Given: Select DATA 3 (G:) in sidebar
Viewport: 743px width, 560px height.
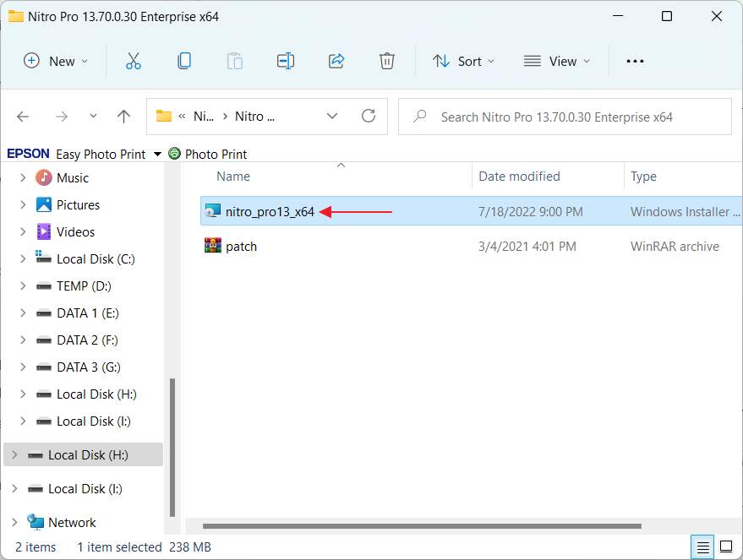Looking at the screenshot, I should tap(89, 367).
